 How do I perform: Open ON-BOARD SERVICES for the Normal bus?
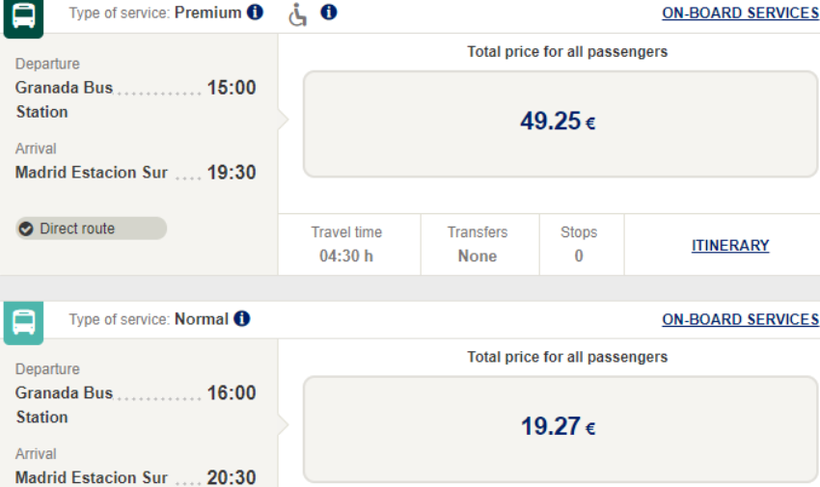(740, 319)
